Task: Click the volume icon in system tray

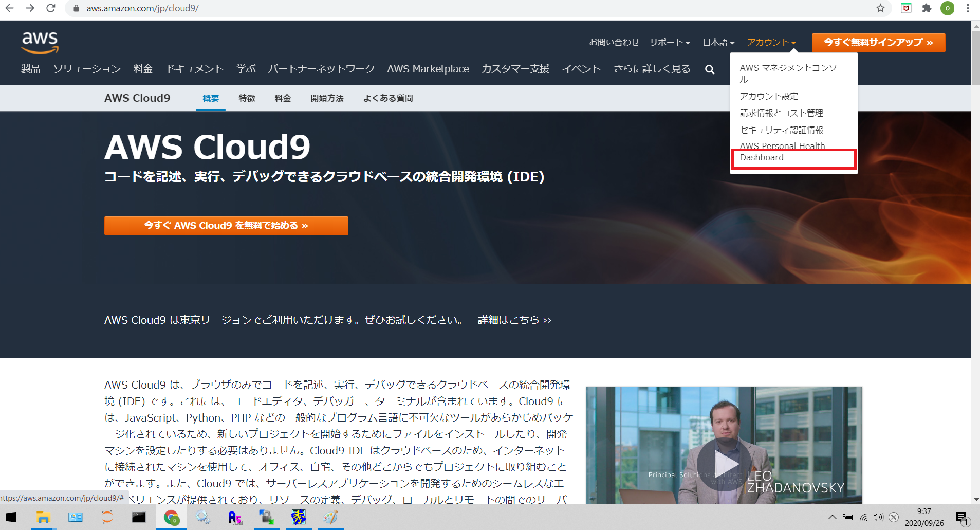Action: (x=878, y=517)
